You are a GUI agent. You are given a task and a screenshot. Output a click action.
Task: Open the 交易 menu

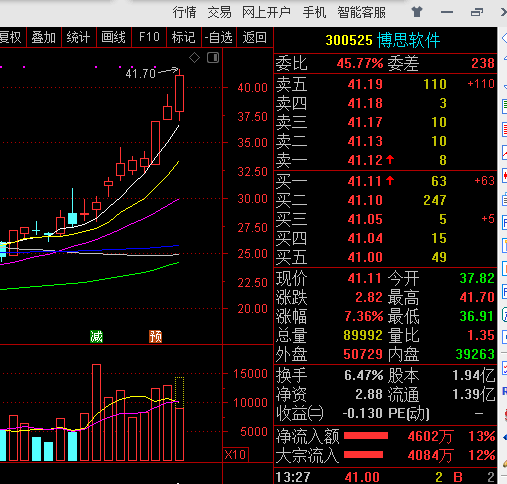coord(219,12)
